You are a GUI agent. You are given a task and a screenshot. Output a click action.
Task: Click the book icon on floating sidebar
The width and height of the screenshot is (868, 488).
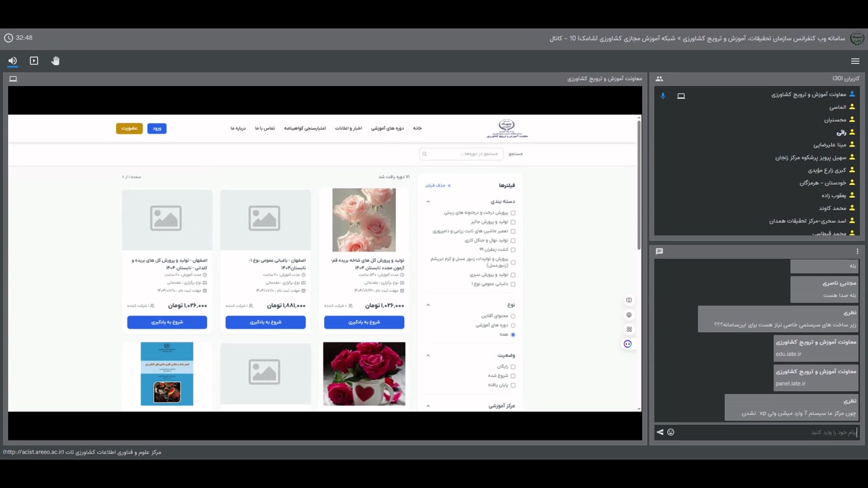coord(629,300)
